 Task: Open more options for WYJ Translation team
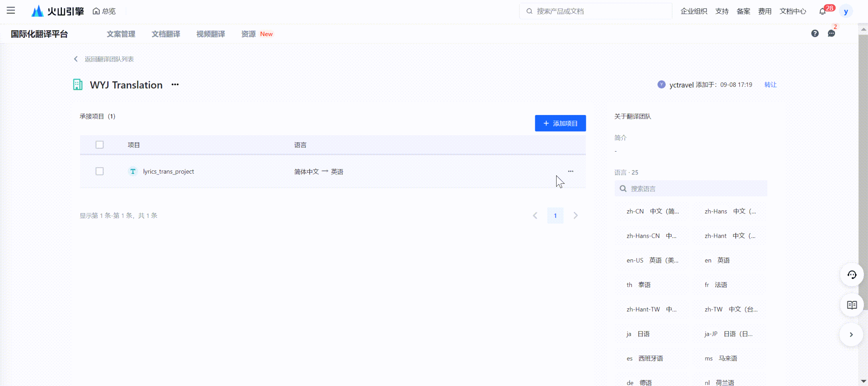pyautogui.click(x=175, y=84)
